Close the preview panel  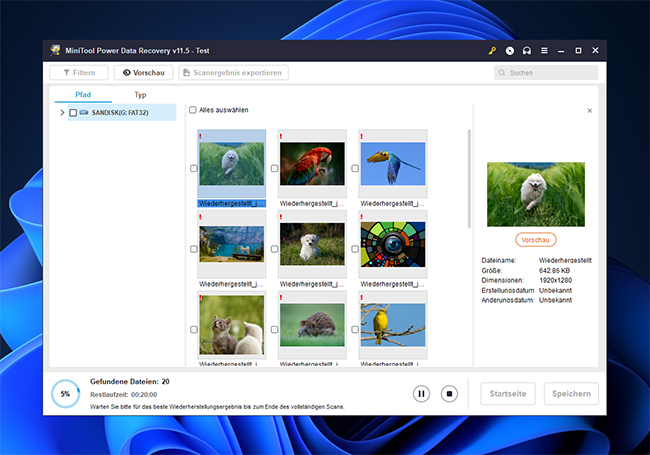(x=589, y=111)
